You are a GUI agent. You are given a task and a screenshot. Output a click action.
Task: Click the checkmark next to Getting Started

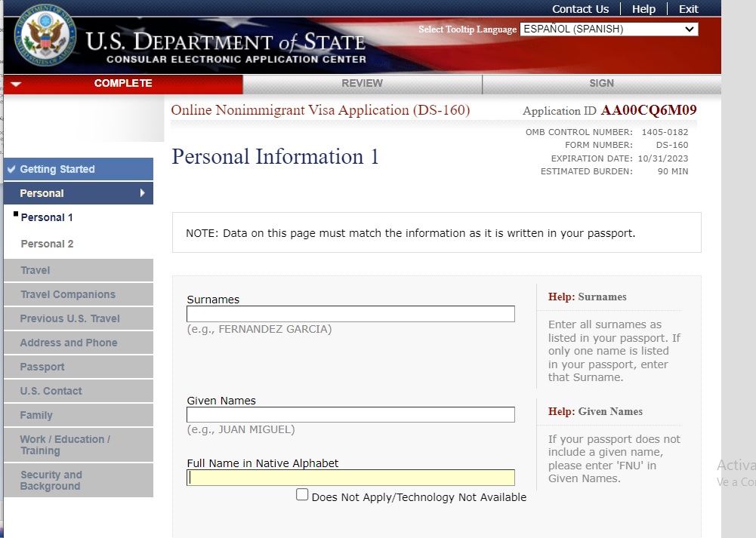tap(11, 169)
